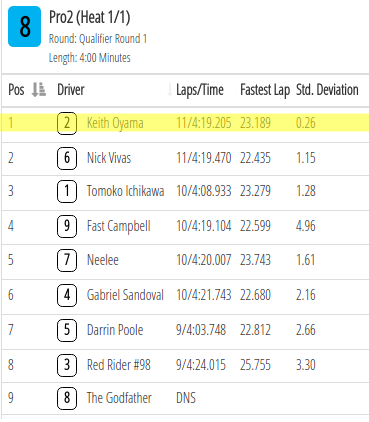The height and width of the screenshot is (422, 369).
Task: Open the Pro2 (Heat 1/1) race title
Action: pos(90,17)
